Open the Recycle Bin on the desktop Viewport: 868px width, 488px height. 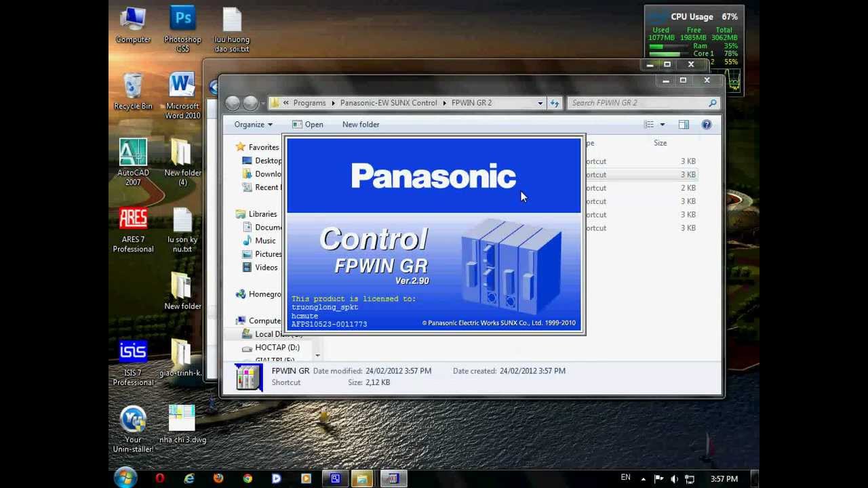coord(133,91)
